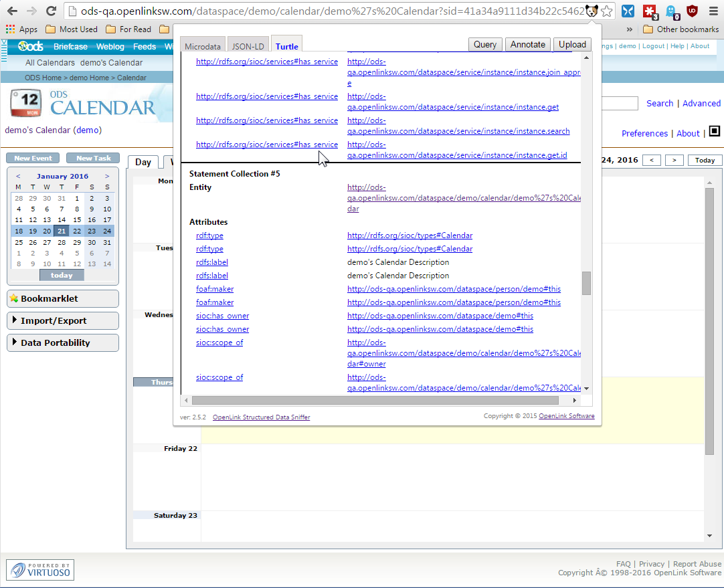
Task: Click the black square icon beside About
Action: click(714, 131)
